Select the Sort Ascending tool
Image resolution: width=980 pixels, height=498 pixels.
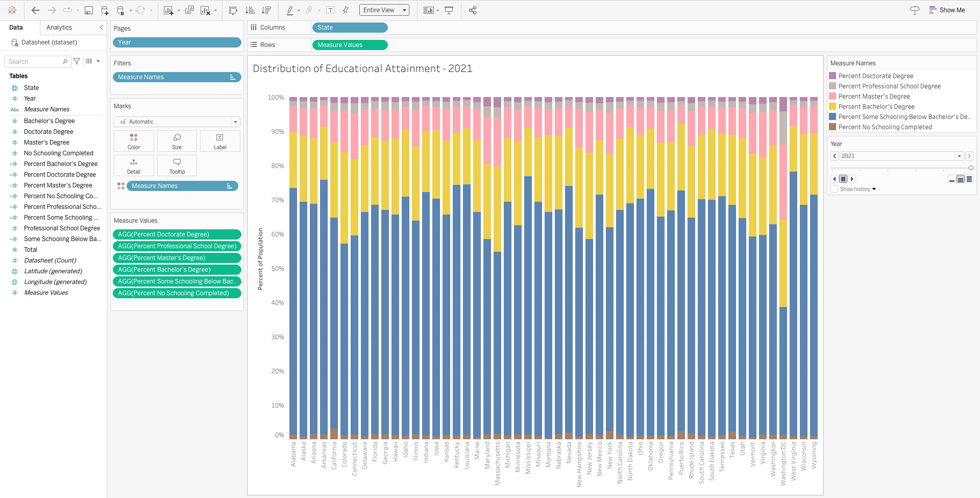click(x=251, y=10)
